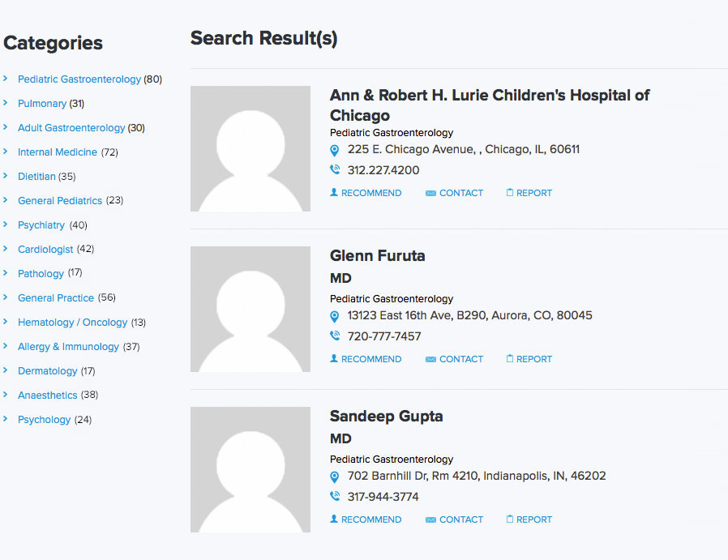Click the phone icon beside 720-777-7457
Viewport: 728px width, 560px height.
[335, 336]
